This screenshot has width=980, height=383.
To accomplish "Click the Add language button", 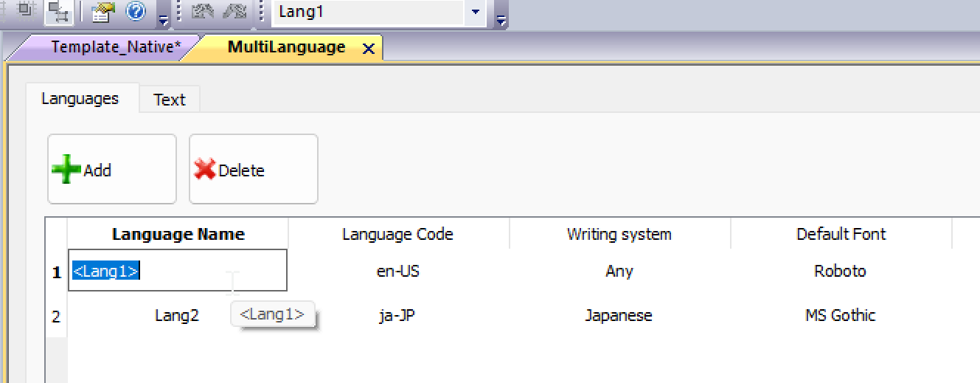I will click(112, 169).
